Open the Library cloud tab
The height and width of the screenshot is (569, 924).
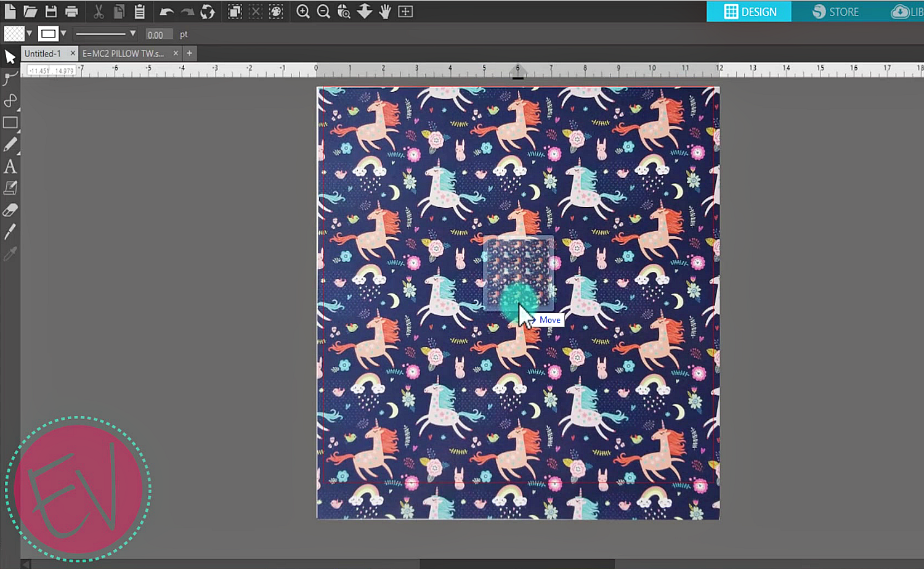(x=907, y=11)
